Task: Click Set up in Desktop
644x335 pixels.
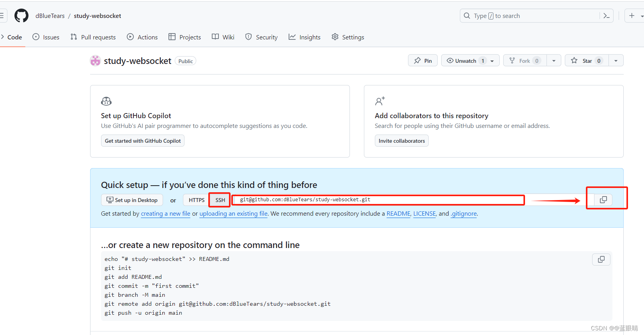Action: coord(132,200)
